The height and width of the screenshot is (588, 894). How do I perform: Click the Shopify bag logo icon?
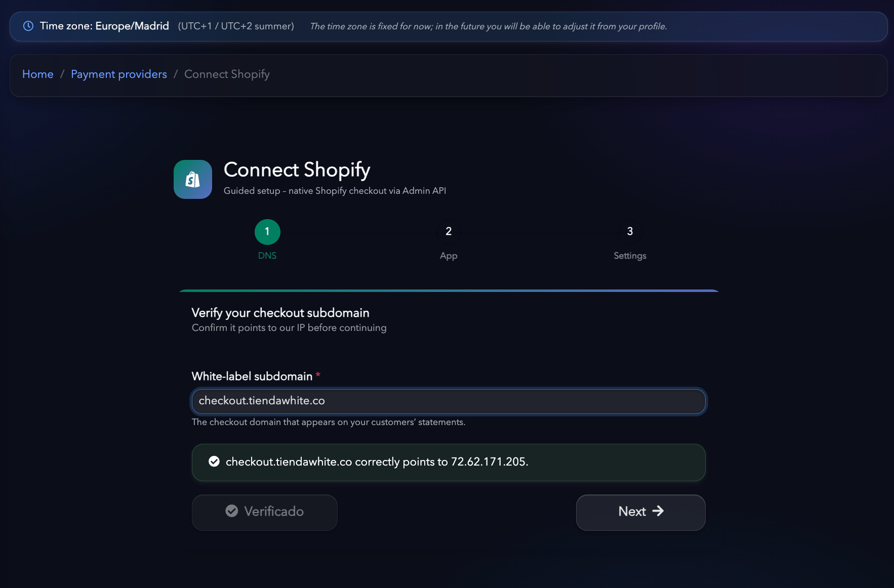coord(193,180)
